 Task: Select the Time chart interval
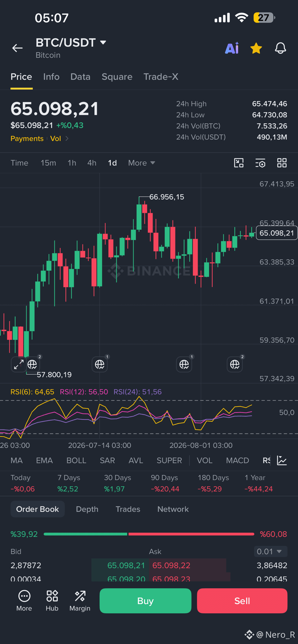pyautogui.click(x=19, y=163)
